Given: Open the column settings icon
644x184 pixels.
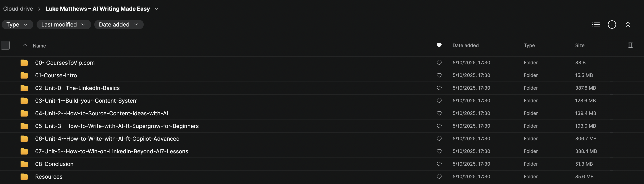Looking at the screenshot, I should [630, 45].
